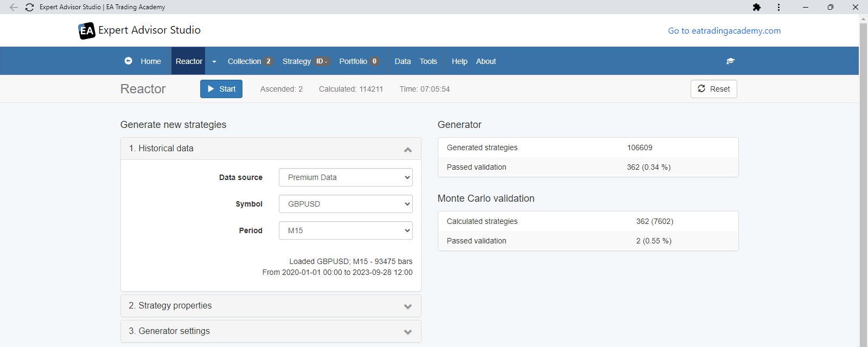This screenshot has width=868, height=347.
Task: Click the Reset button
Action: [x=714, y=89]
